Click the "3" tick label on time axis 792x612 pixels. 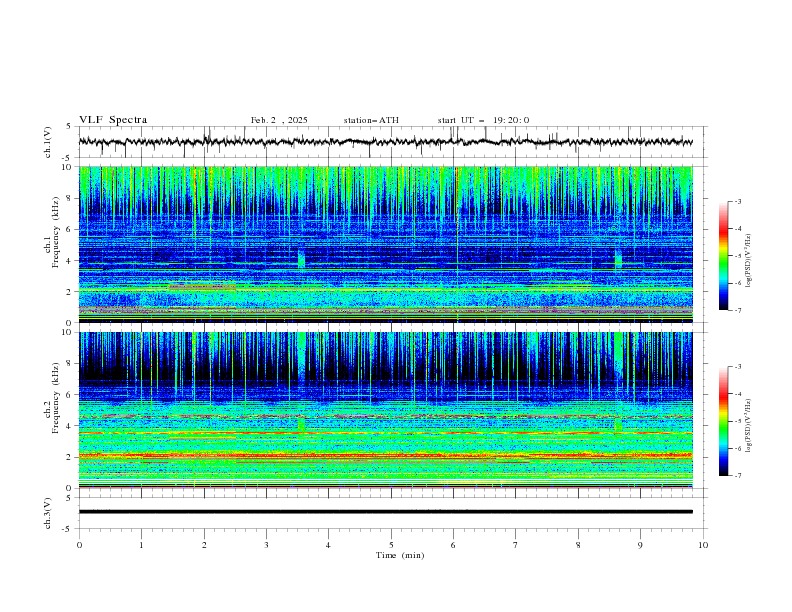[266, 545]
